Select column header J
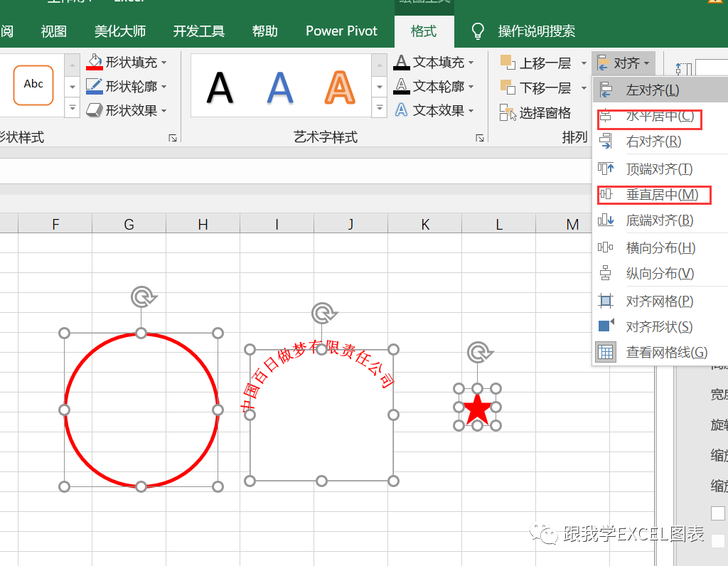Viewport: 728px width, 566px height. tap(350, 224)
